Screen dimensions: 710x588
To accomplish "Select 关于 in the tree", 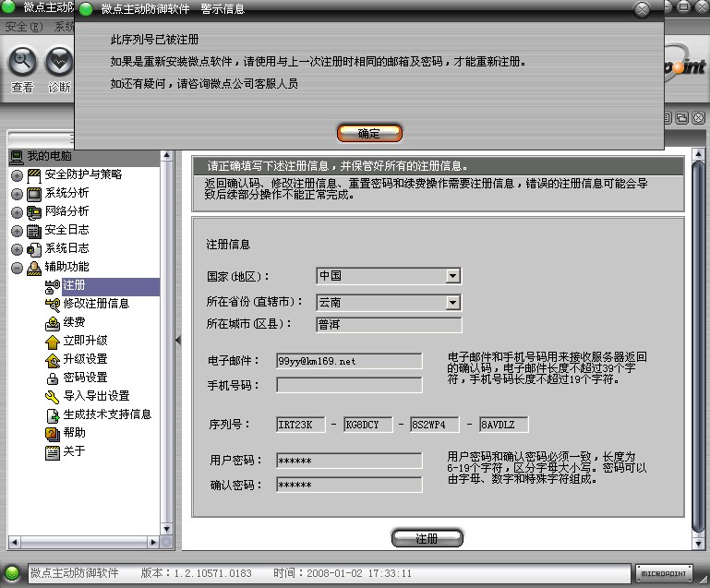I will tap(74, 450).
